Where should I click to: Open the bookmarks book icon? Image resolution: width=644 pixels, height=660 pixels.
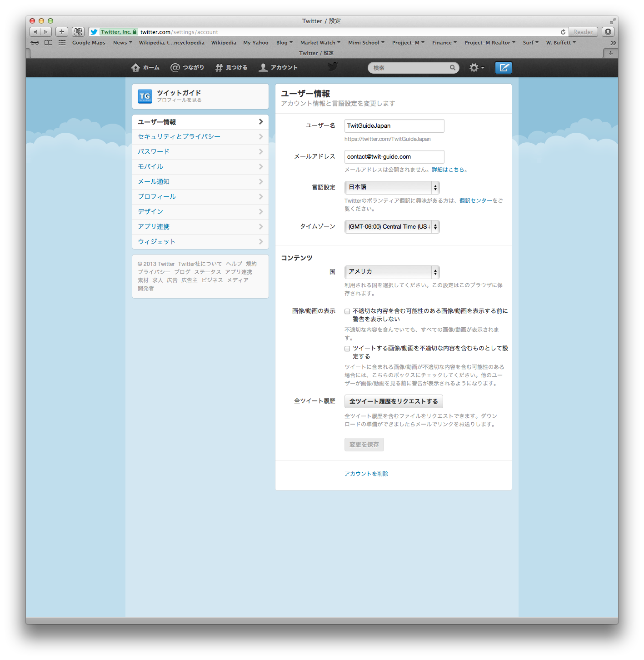pyautogui.click(x=48, y=43)
